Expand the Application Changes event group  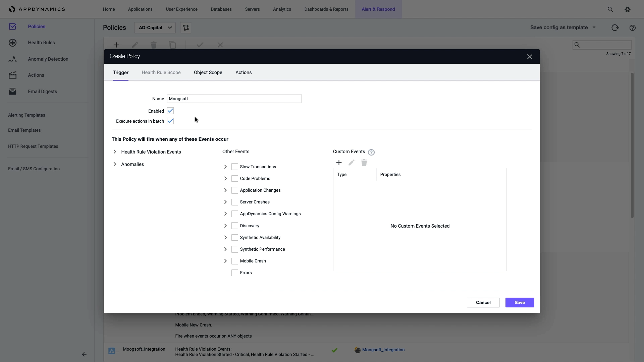click(225, 190)
